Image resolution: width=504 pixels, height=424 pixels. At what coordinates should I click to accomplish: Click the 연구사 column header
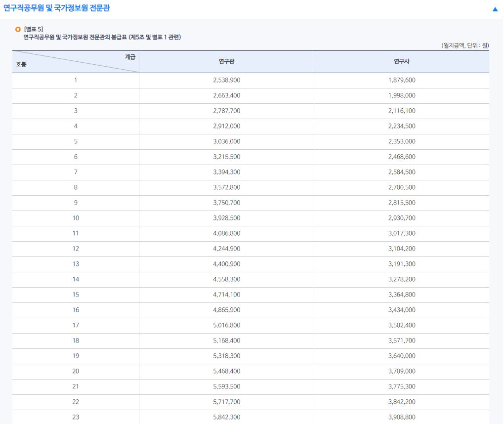(x=402, y=61)
